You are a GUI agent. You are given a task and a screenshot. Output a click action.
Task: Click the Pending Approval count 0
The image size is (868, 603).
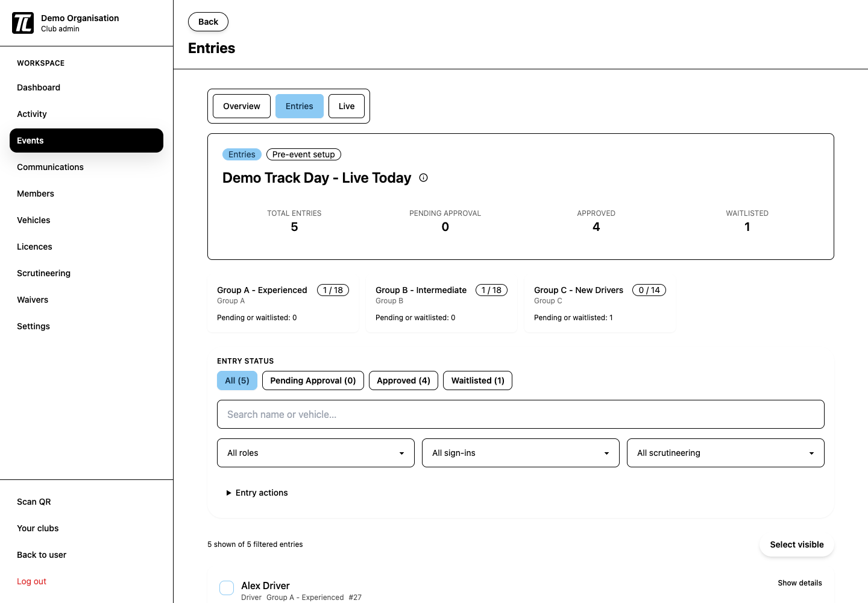coord(445,227)
